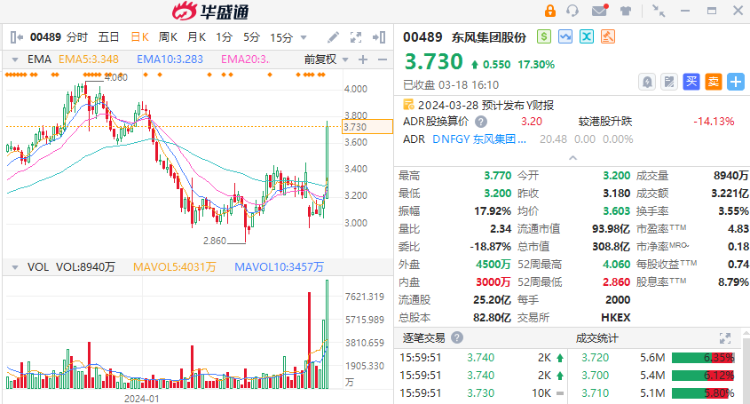Click the shrink window arrows icon

(659, 11)
